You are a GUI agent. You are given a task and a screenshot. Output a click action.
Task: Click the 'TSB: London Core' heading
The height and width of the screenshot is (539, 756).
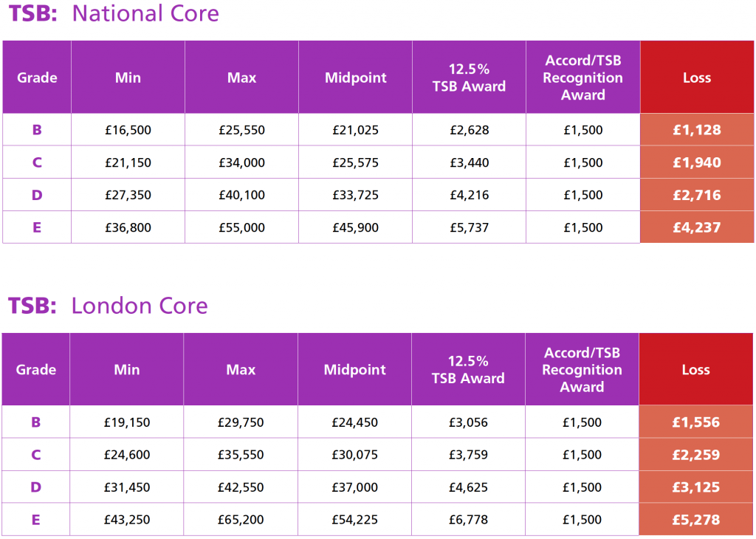pyautogui.click(x=108, y=306)
